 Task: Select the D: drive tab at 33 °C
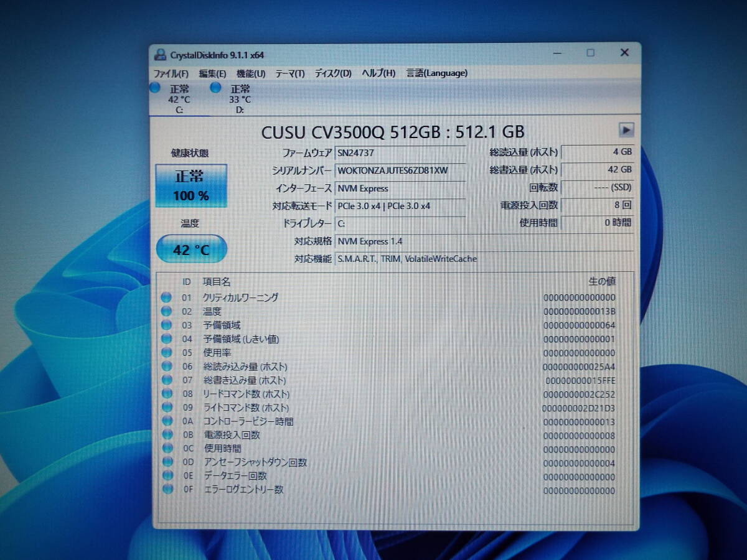tap(240, 100)
